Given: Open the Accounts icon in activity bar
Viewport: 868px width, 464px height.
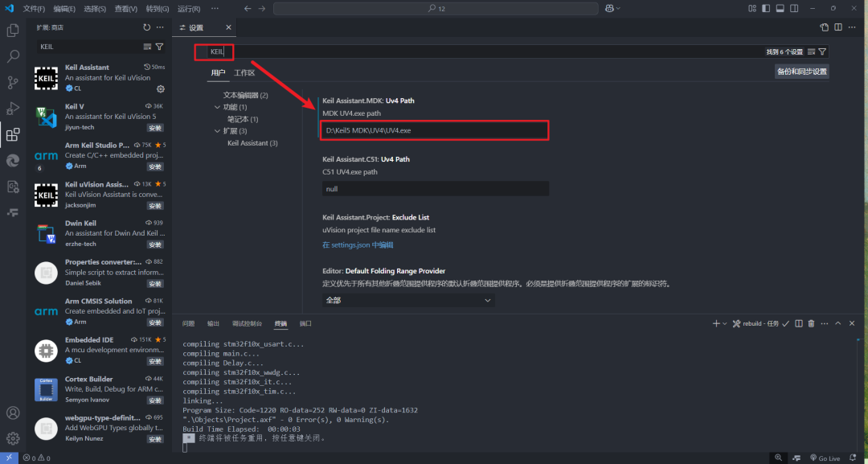Looking at the screenshot, I should (x=13, y=413).
